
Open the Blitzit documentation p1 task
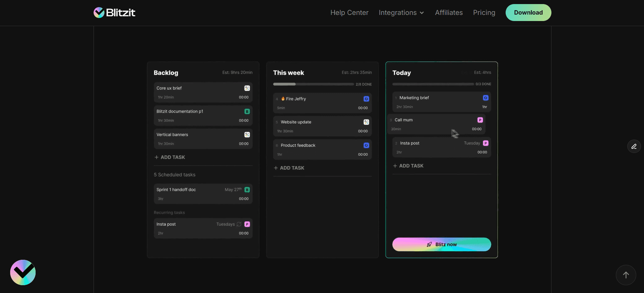click(x=203, y=116)
